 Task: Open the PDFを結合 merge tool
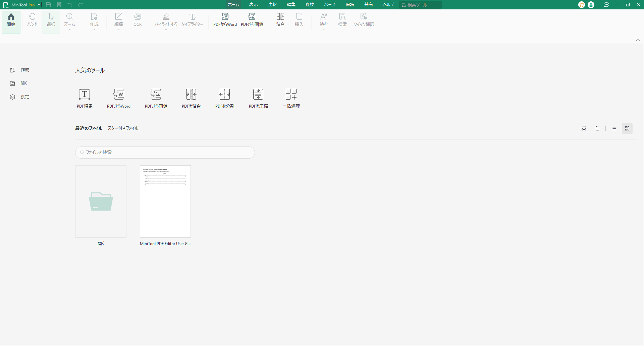191,95
